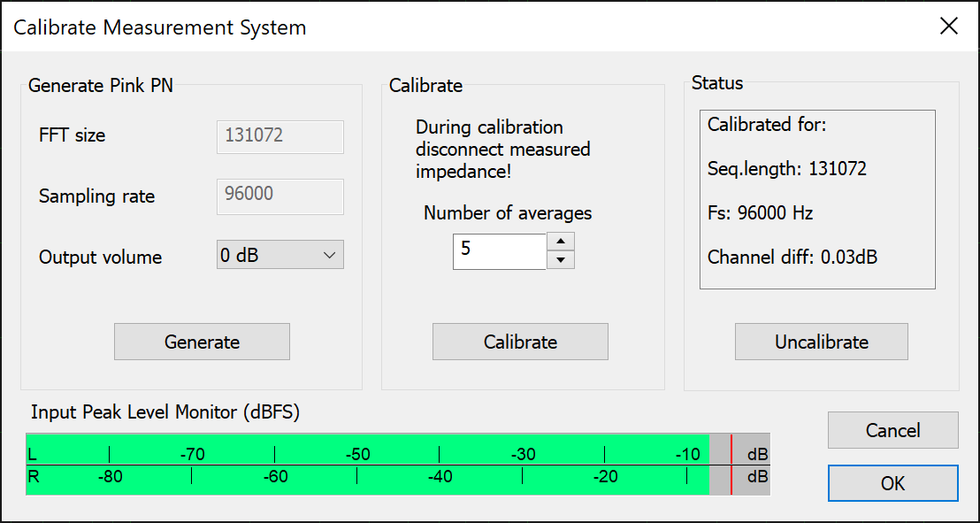Focus the Number of averages input
This screenshot has height=523, width=980.
coord(499,250)
